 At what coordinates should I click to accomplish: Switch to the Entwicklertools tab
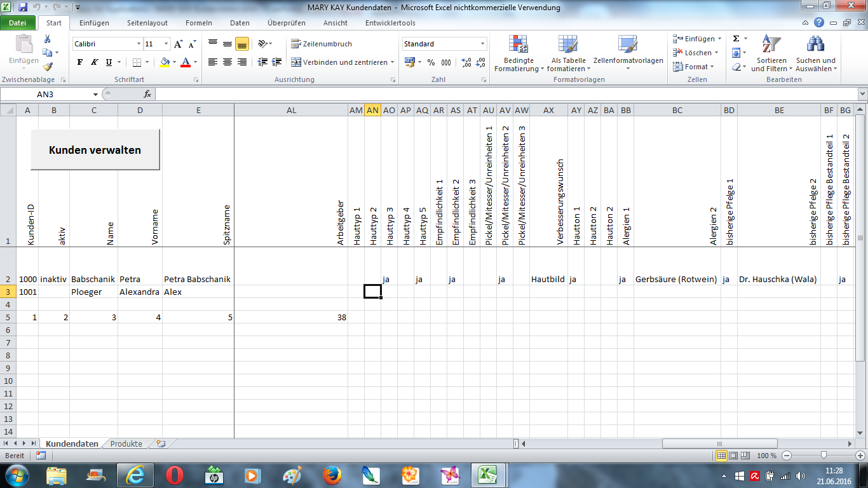(x=390, y=23)
